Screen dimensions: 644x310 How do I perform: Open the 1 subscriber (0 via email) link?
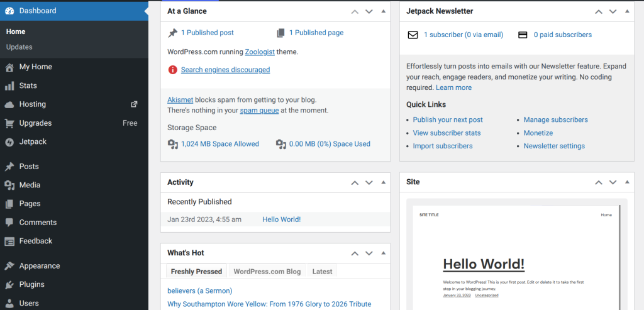pyautogui.click(x=464, y=35)
